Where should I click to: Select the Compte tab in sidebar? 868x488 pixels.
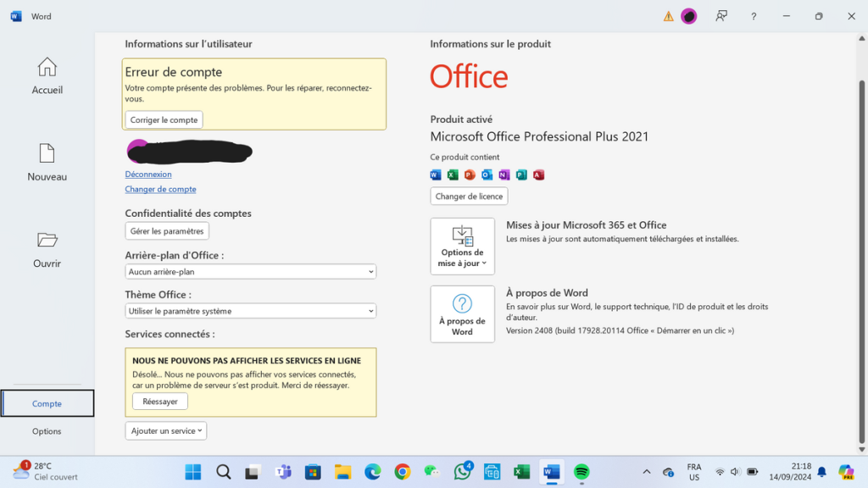[x=47, y=403]
